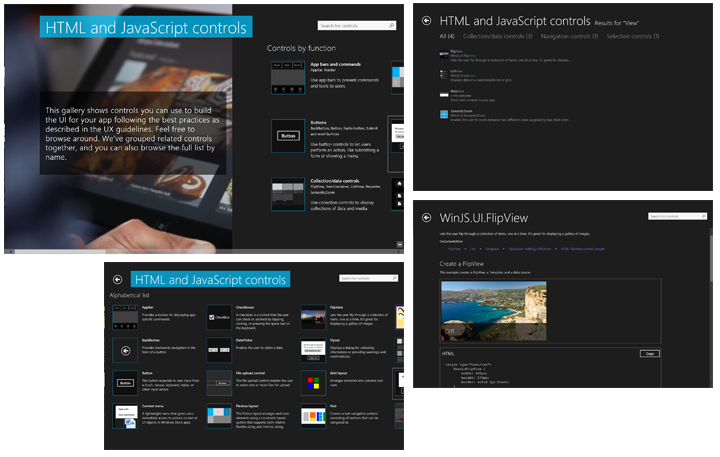Click the Cliff photo in the FlipView example
720x457 pixels.
pos(494,311)
